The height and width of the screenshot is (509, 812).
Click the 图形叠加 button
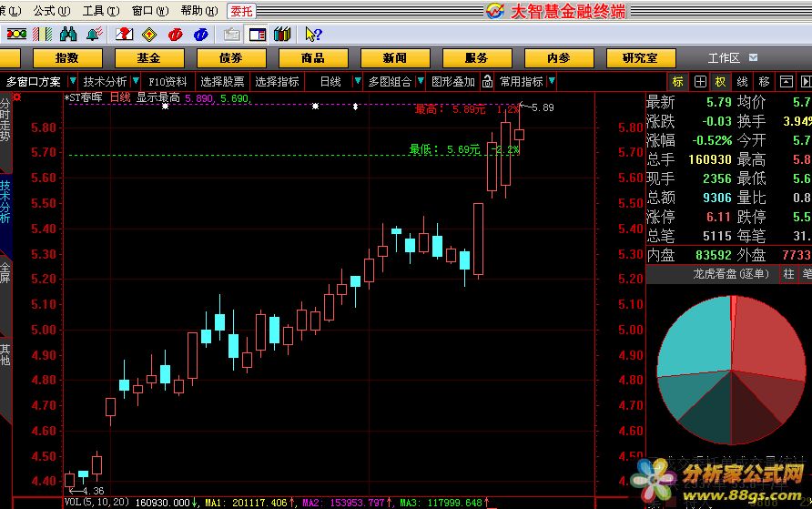453,81
